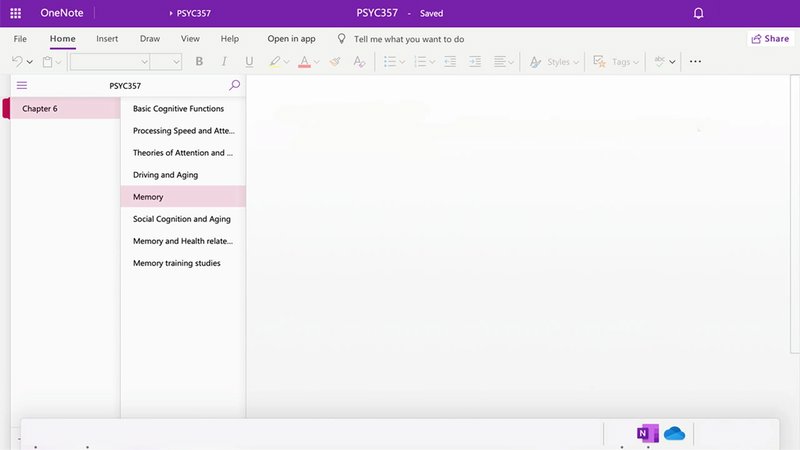Click the clipboard paste icon

pos(47,62)
